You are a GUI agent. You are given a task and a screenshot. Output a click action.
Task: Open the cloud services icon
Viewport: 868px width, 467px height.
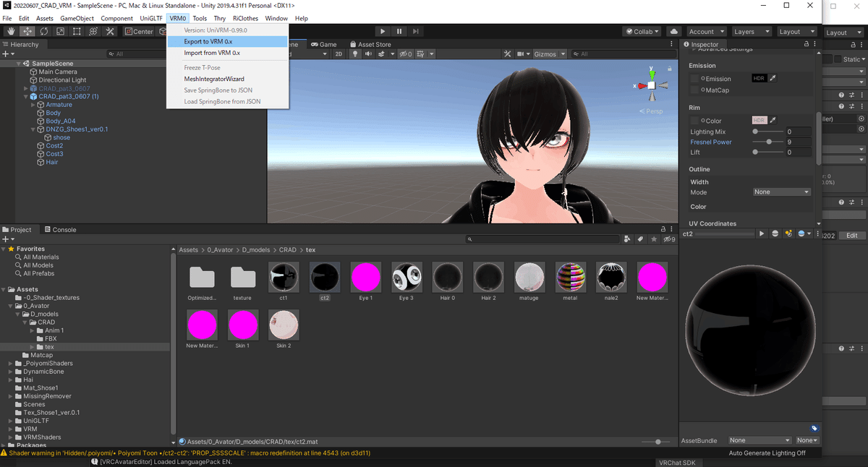tap(673, 31)
